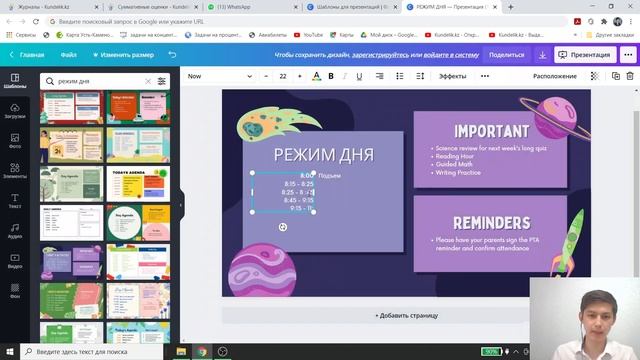This screenshot has height=360, width=640.
Task: Open the Elements (Элементы) sidebar panel
Action: point(15,171)
